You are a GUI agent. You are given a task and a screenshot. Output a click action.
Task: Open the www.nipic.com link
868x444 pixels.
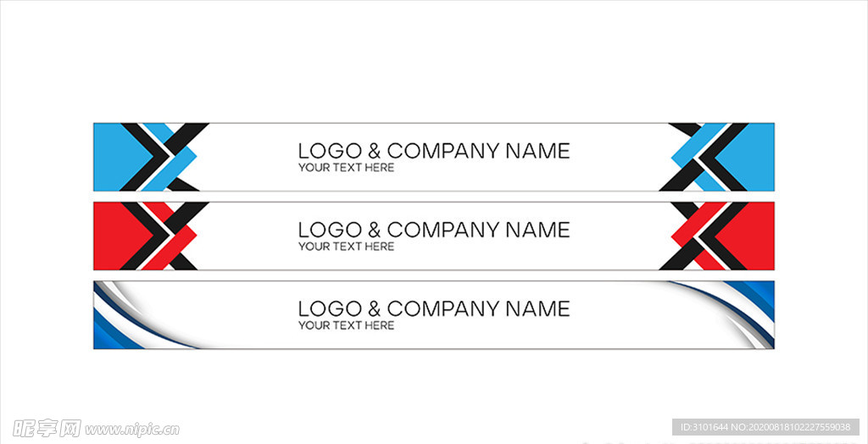132,429
